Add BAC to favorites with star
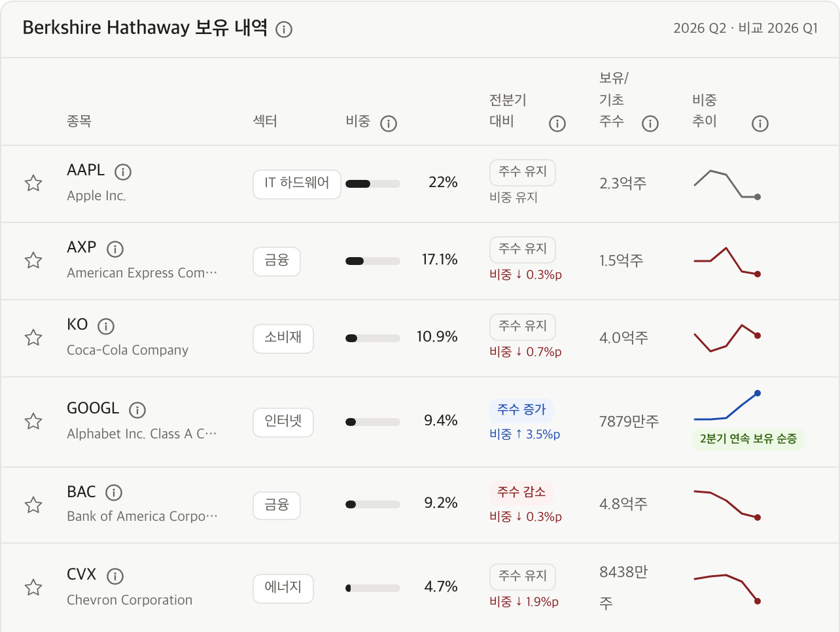840x632 pixels. 33,505
